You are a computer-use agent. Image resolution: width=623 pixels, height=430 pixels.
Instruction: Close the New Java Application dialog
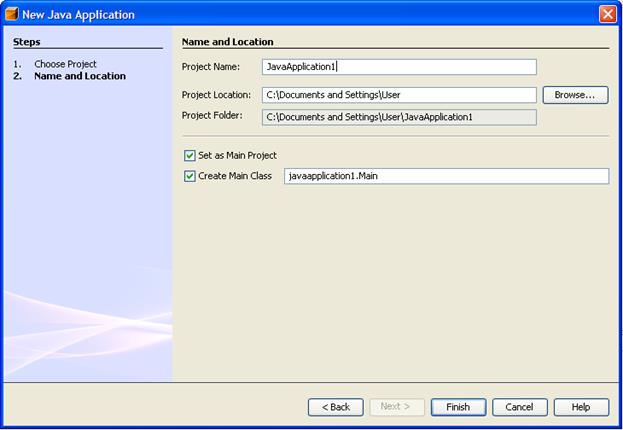coord(607,14)
